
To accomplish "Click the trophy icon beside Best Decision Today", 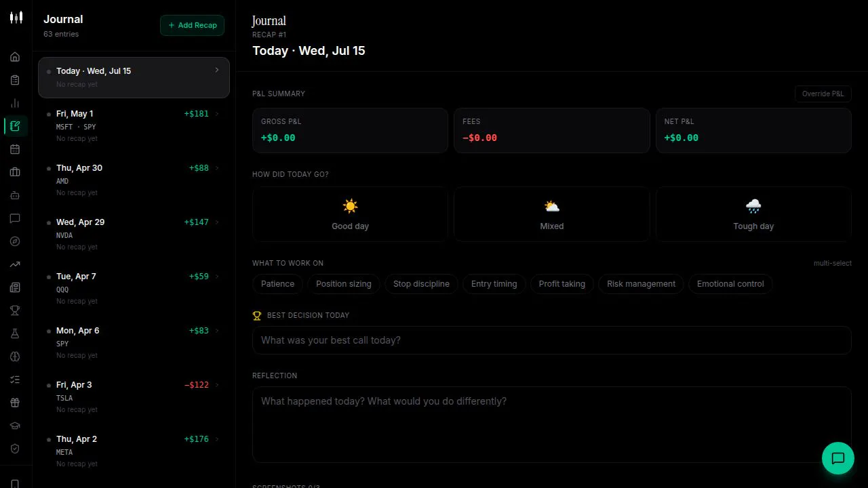I will 257,315.
